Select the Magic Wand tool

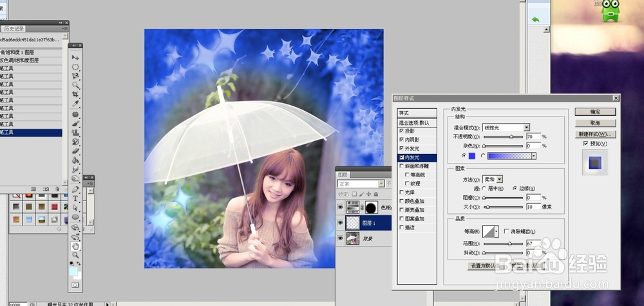coord(75,85)
